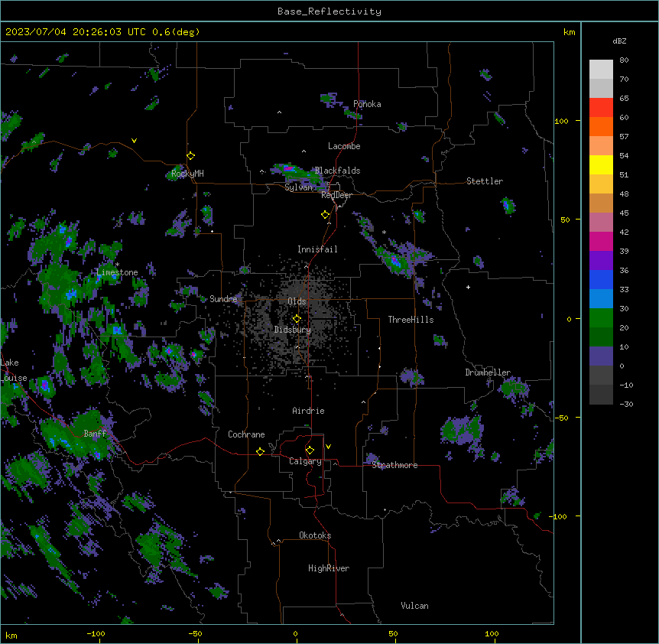The image size is (659, 644).
Task: Pick the light gray 70–80 dBZ legend band
Action: click(x=601, y=70)
